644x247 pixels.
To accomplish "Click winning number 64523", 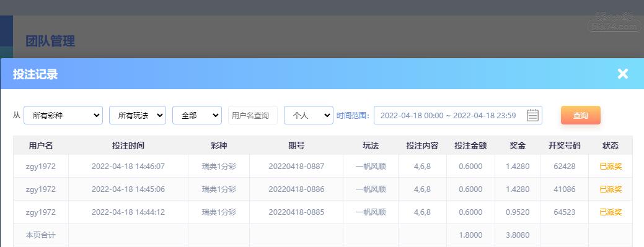I will click(564, 212).
